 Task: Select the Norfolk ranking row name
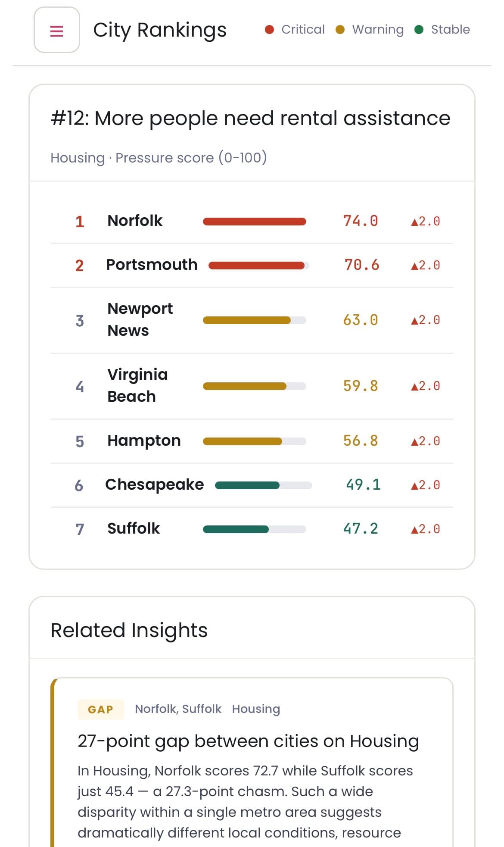pos(135,221)
